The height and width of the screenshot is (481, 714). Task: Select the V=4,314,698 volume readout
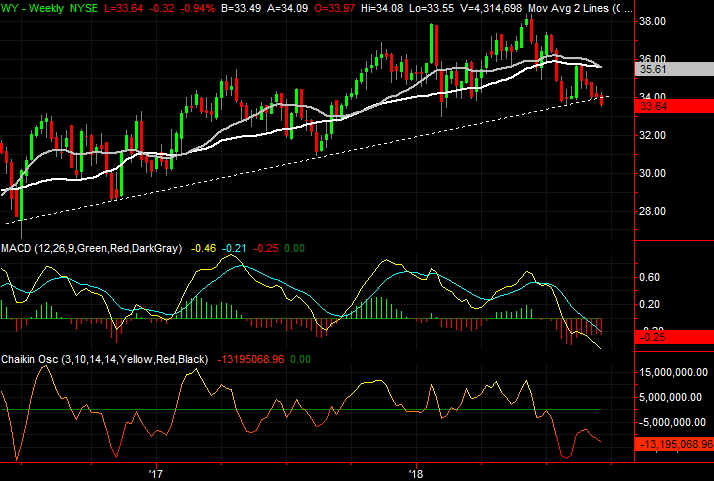pyautogui.click(x=491, y=8)
